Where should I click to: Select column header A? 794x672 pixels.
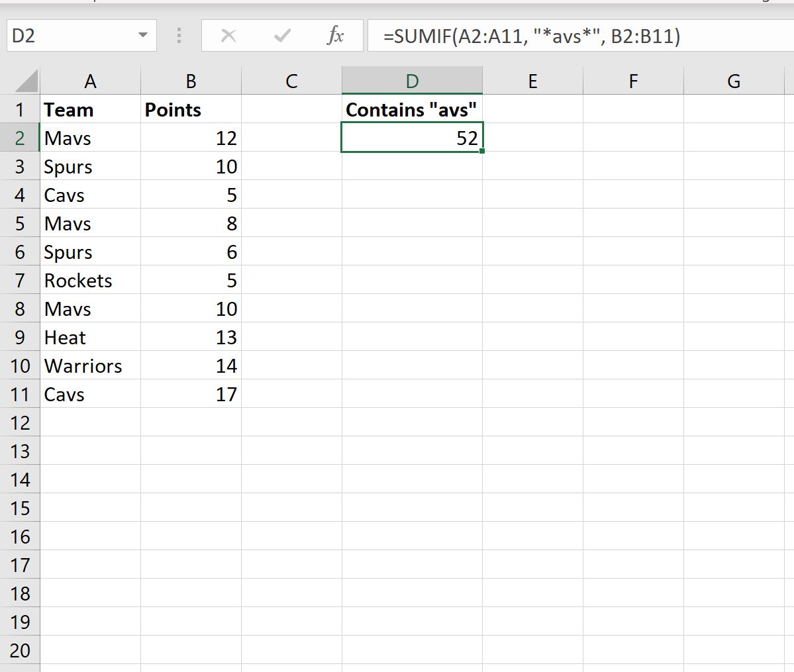click(x=91, y=80)
